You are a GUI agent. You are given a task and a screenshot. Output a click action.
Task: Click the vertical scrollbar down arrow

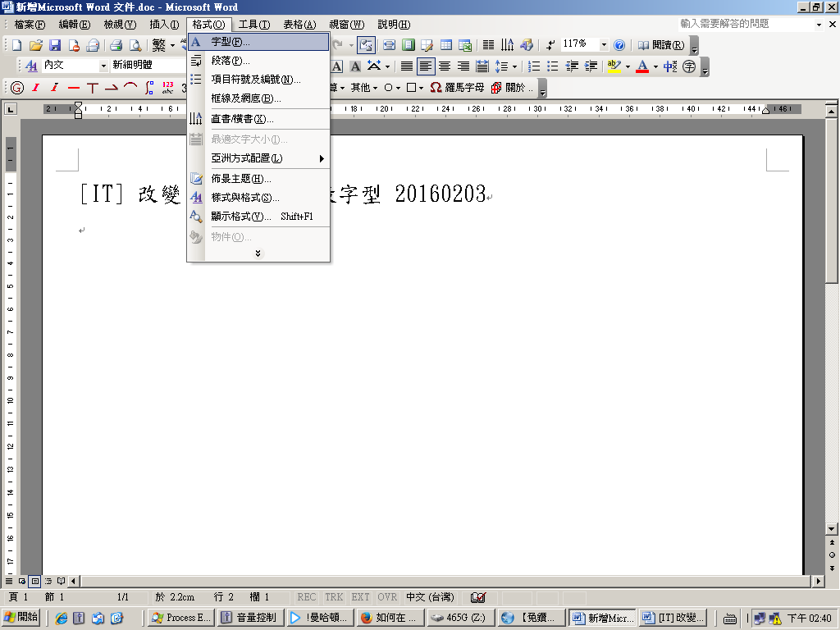(x=832, y=529)
